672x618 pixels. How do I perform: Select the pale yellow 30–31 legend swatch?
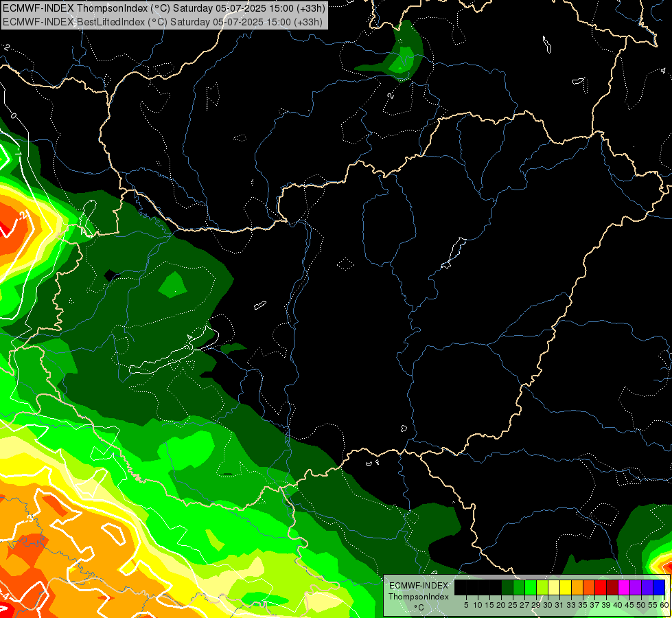(554, 587)
